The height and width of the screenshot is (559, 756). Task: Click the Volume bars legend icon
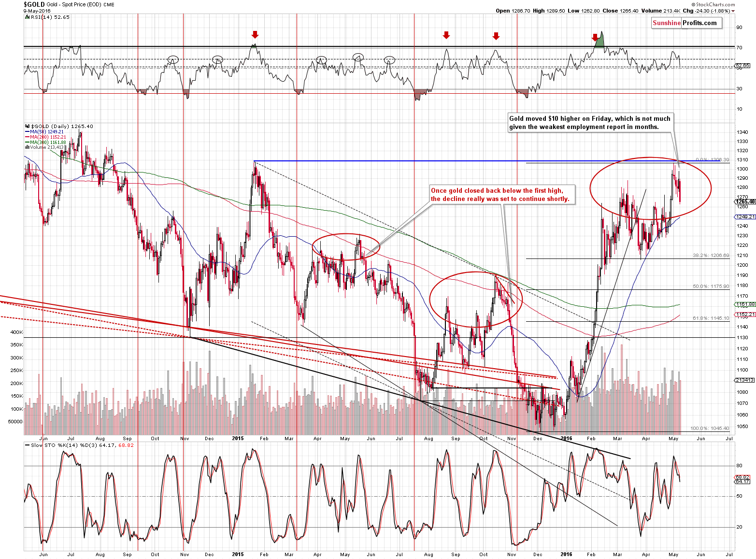click(x=27, y=147)
